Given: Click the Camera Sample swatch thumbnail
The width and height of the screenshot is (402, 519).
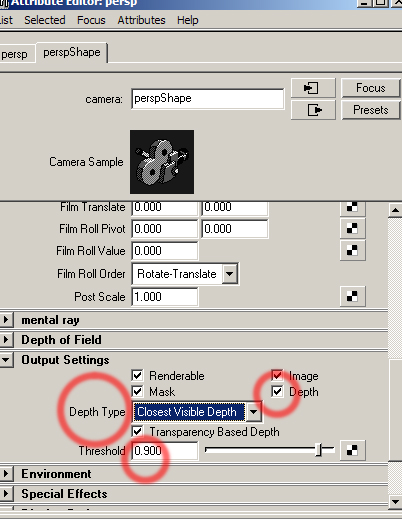Looking at the screenshot, I should click(x=162, y=162).
